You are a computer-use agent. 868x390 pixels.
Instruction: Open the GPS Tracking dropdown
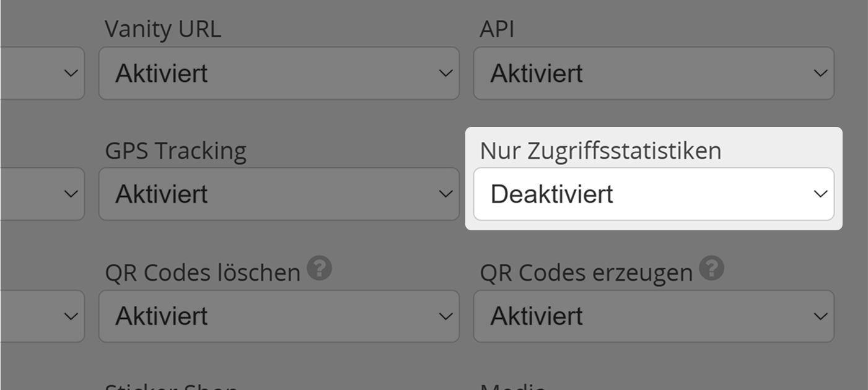[x=279, y=194]
